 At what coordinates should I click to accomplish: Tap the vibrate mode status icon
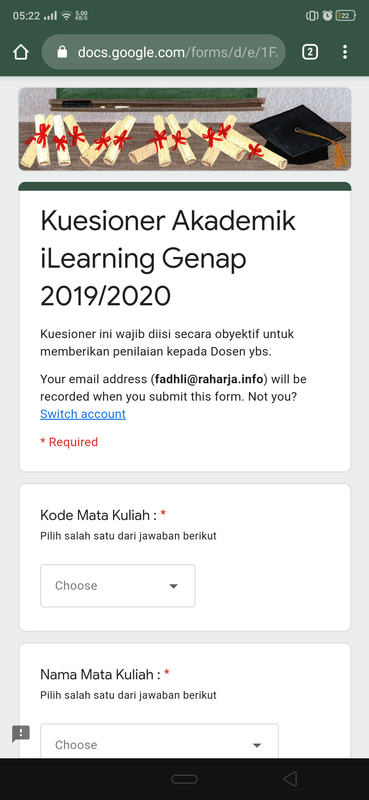[x=312, y=16]
